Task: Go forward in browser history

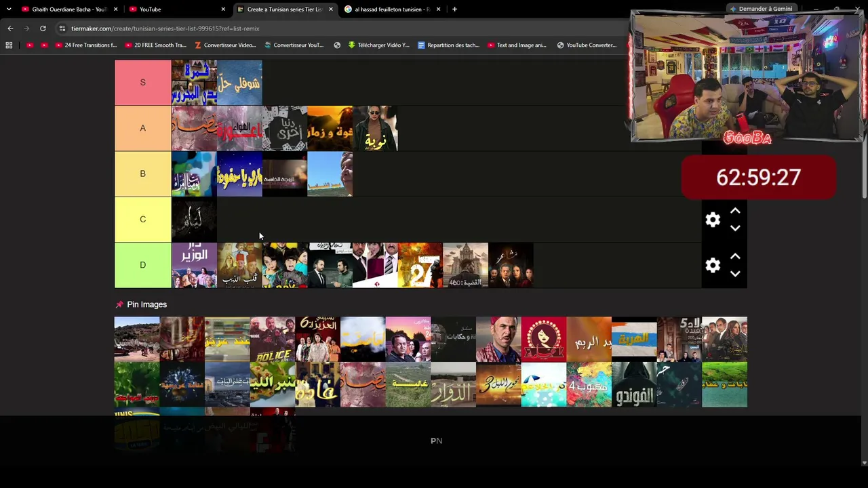Action: tap(26, 28)
